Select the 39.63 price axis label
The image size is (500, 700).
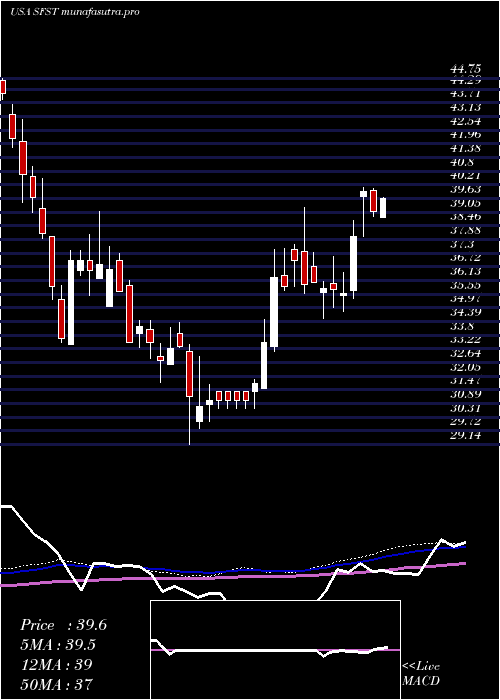(466, 190)
